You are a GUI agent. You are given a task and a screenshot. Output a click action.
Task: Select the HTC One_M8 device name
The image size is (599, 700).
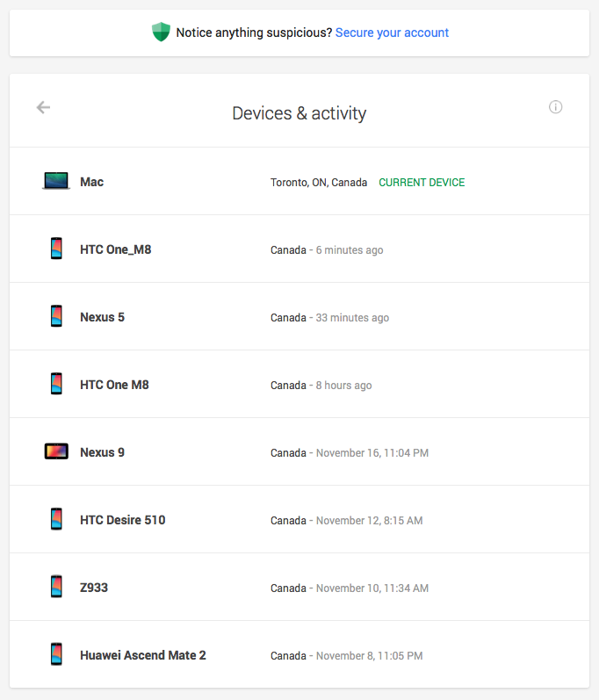coord(115,249)
